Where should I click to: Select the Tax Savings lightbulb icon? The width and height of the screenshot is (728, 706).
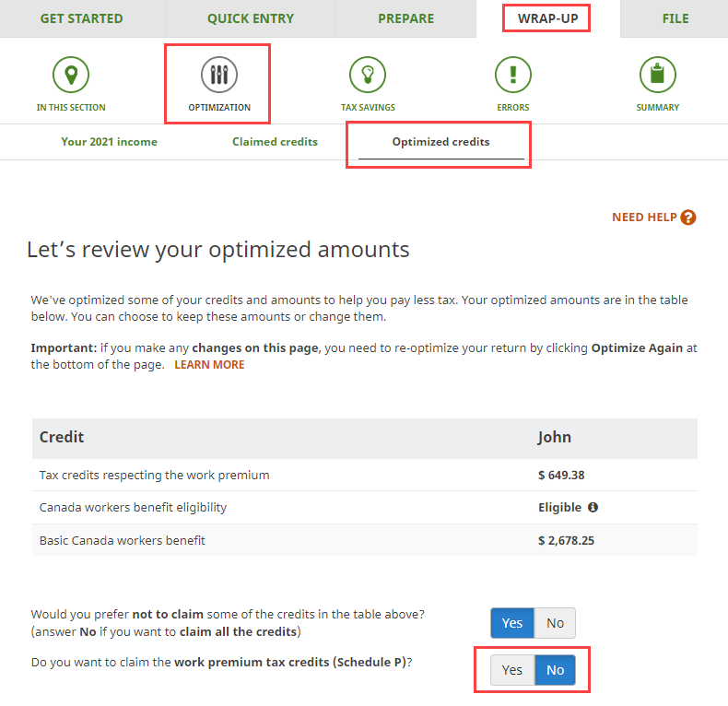point(368,75)
